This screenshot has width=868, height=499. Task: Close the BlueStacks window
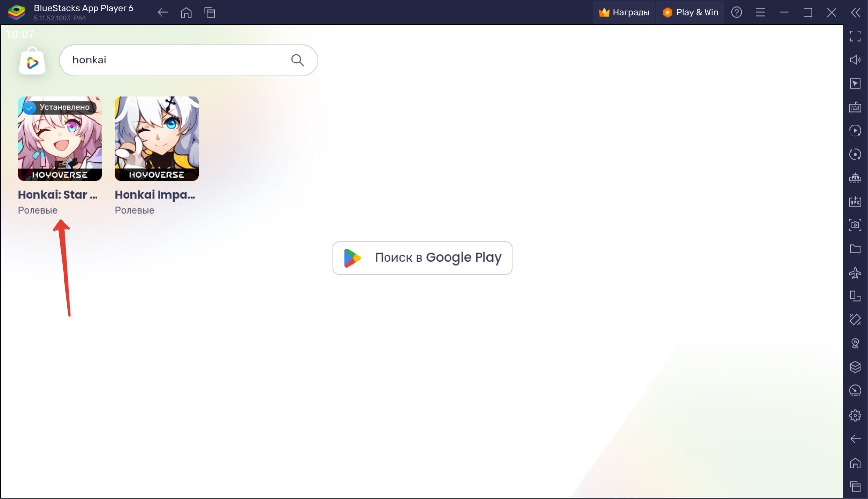coord(832,12)
